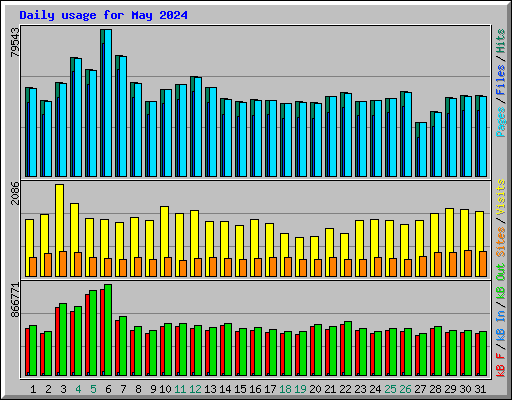Click day label 17 on the x-axis
The image size is (512, 400).
(270, 389)
